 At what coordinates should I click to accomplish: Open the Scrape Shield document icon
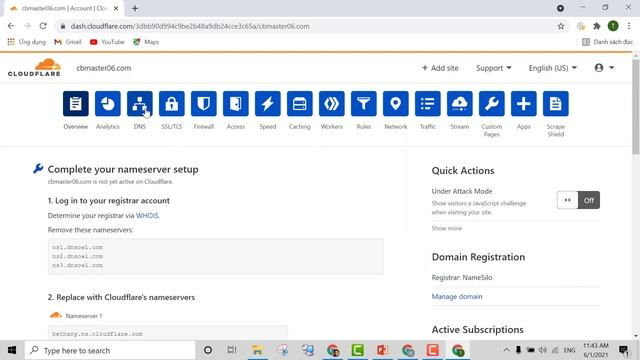click(556, 104)
